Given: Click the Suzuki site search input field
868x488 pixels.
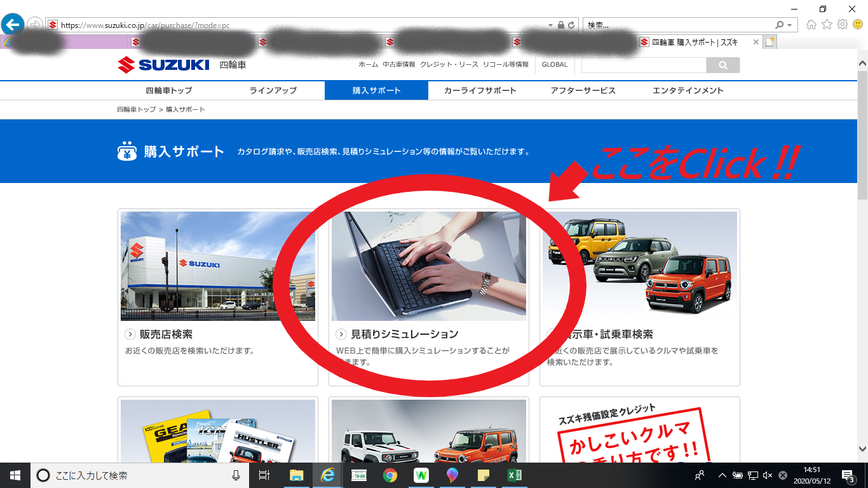Looking at the screenshot, I should pyautogui.click(x=644, y=65).
